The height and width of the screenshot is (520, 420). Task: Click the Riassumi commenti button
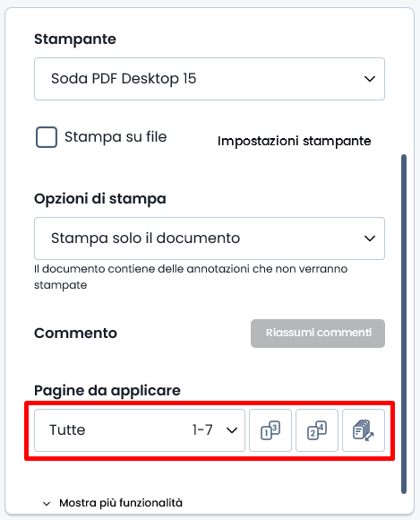pos(318,334)
